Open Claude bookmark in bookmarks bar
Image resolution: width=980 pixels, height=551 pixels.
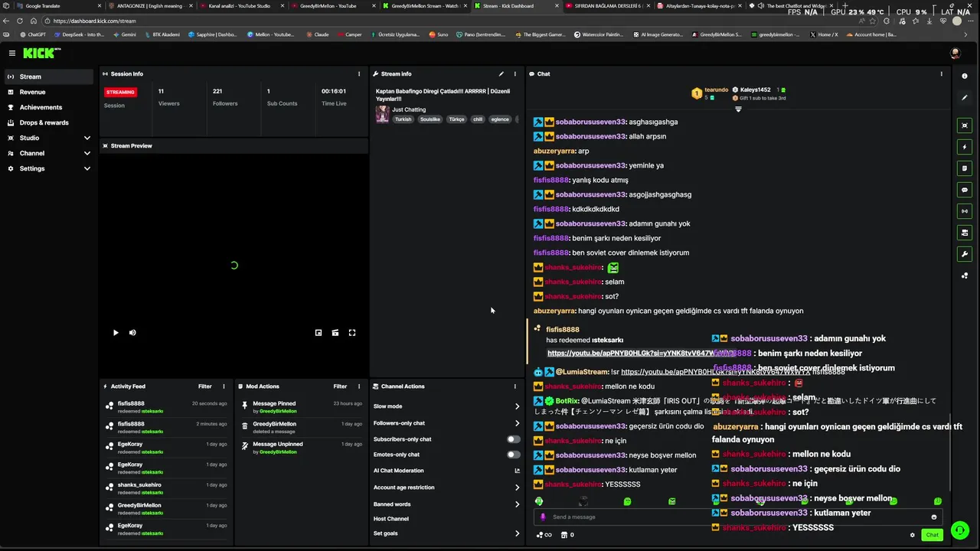pyautogui.click(x=318, y=34)
